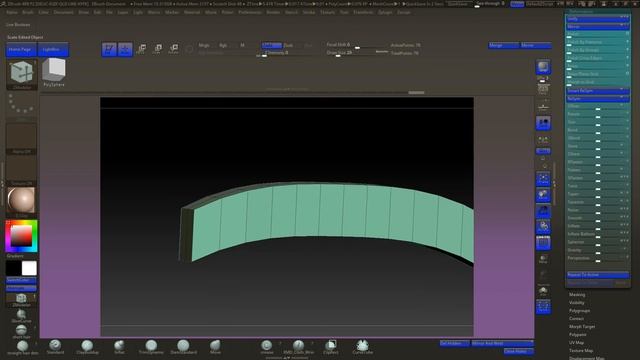Toggle Zadd sculpt mode
This screenshot has width=640, height=360.
[x=271, y=45]
